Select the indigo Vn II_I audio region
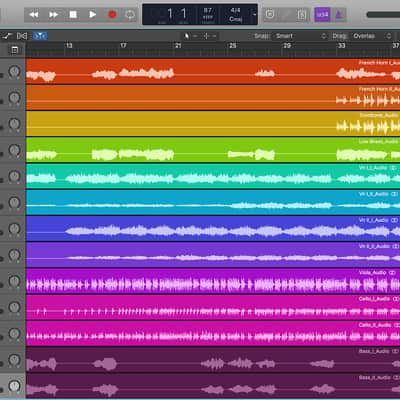Screen dimensions: 400x400 213,229
